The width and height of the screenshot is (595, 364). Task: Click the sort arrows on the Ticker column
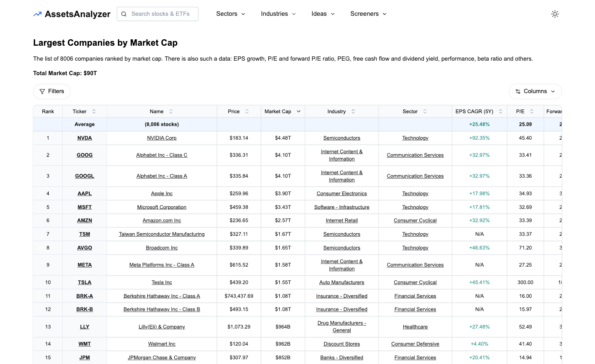click(x=94, y=111)
